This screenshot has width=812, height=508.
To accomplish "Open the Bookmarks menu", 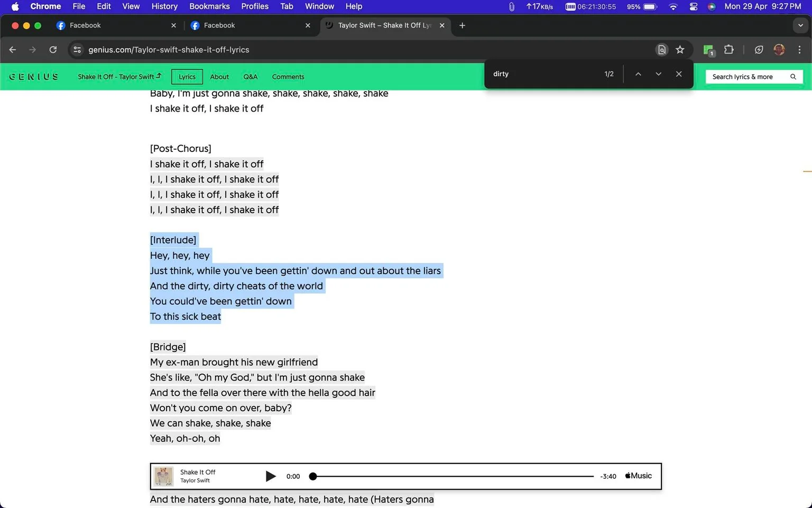I will 209,6.
